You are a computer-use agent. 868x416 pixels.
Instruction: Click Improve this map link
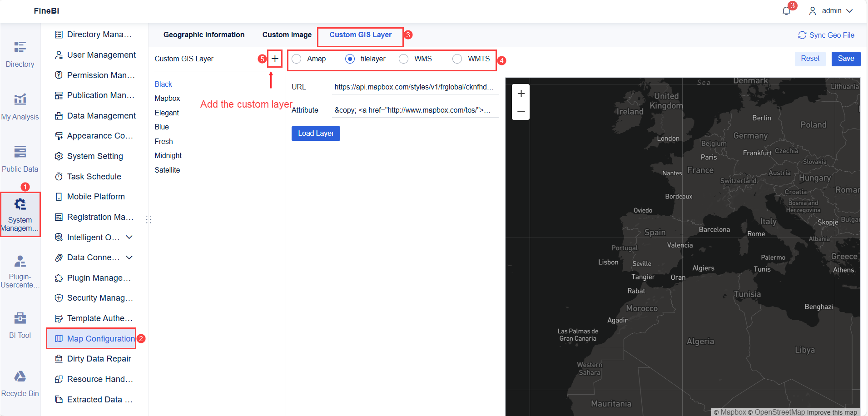coord(832,412)
